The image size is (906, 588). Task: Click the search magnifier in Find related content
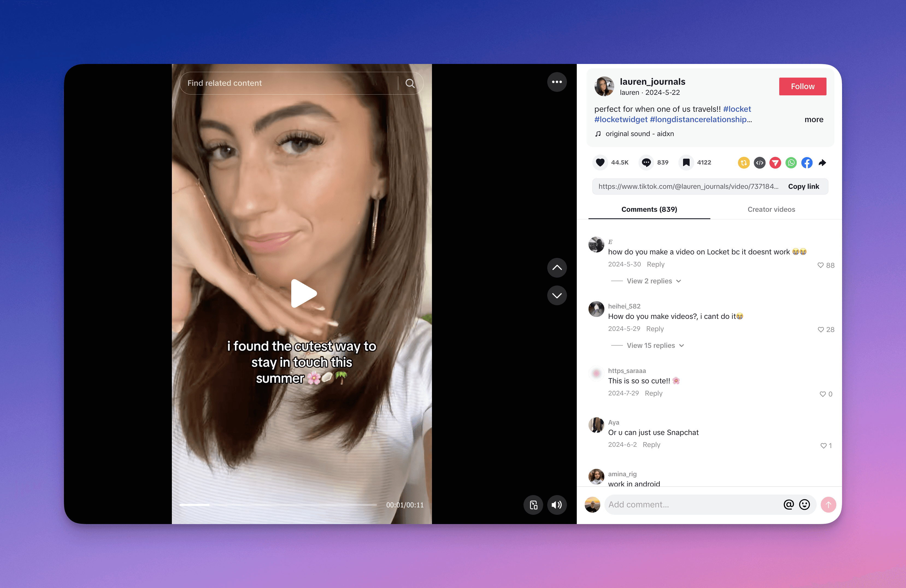(x=410, y=83)
